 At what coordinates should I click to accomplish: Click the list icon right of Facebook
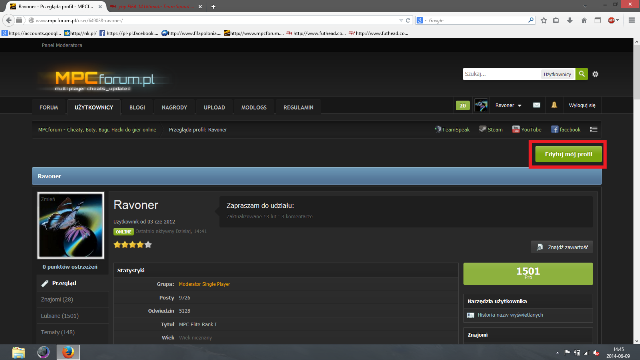click(593, 129)
